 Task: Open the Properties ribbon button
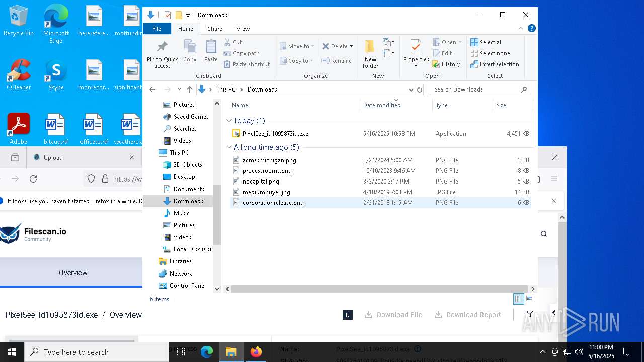[416, 54]
